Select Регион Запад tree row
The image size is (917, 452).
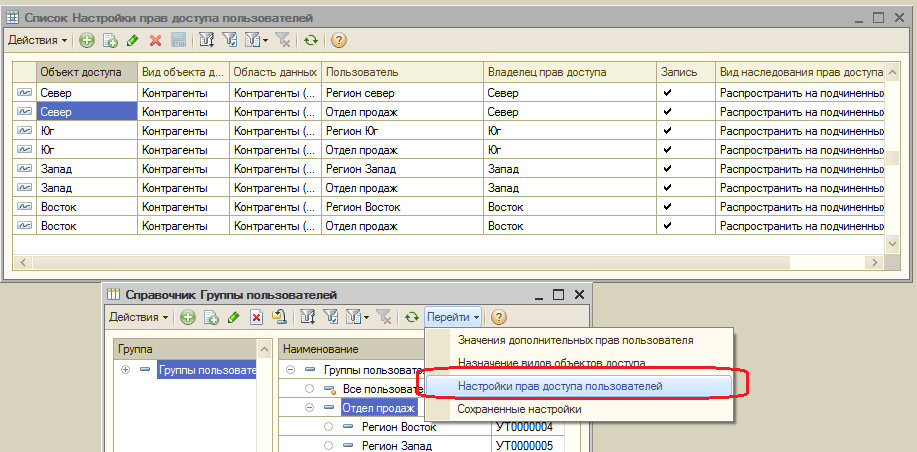click(x=397, y=446)
